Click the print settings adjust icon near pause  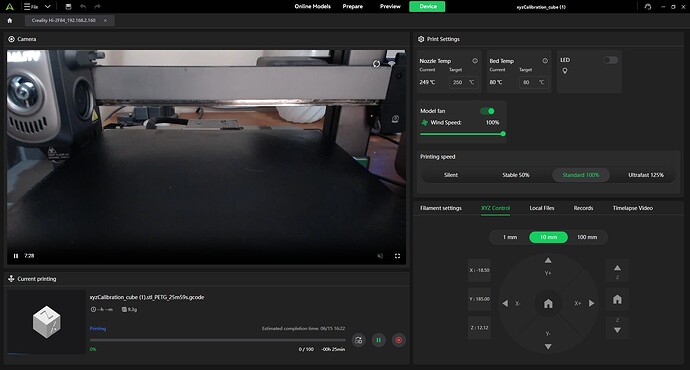[359, 340]
